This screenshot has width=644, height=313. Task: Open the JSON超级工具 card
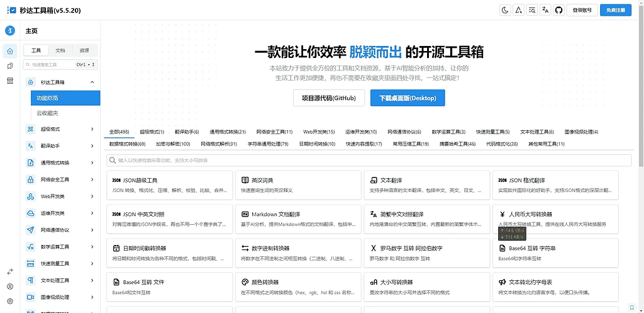169,185
